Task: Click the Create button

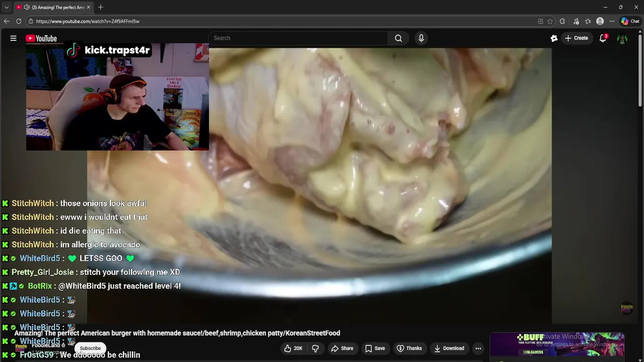Action: pos(577,38)
